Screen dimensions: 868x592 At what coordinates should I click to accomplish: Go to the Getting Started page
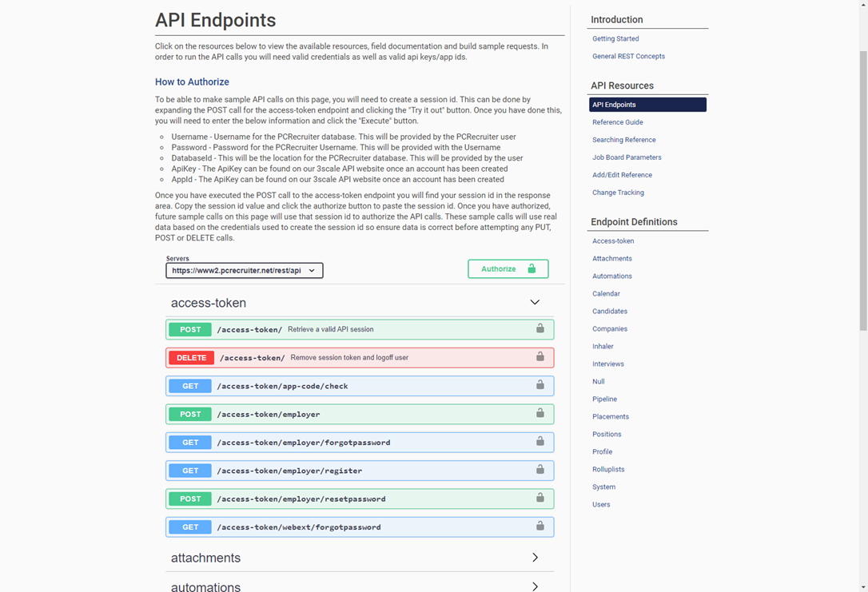pos(615,38)
